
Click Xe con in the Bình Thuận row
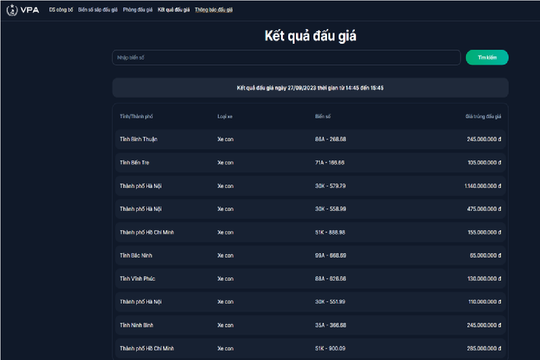click(226, 139)
